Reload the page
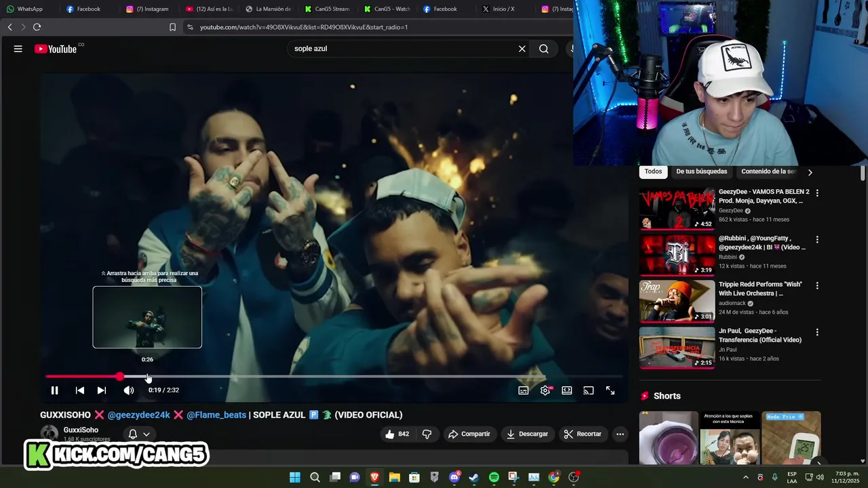 (x=37, y=27)
